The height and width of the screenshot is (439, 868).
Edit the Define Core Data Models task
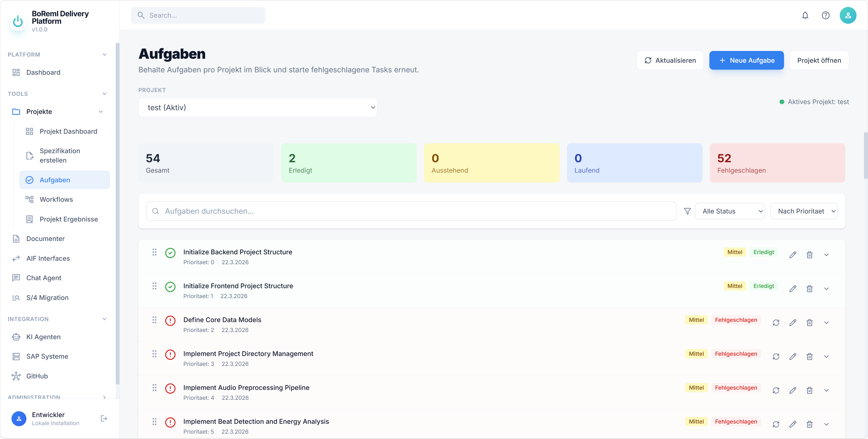coord(793,323)
